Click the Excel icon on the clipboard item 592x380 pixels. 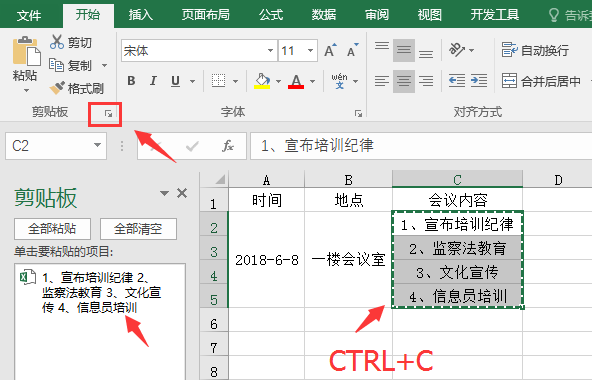click(x=28, y=278)
